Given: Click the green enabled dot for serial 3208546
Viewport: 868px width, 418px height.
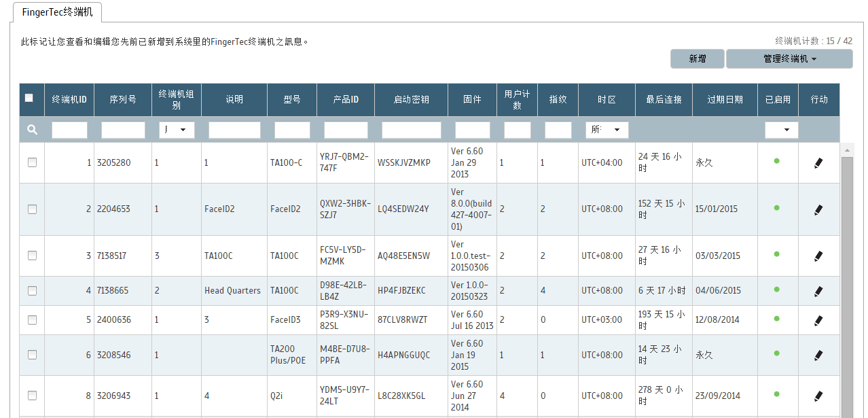Looking at the screenshot, I should [x=776, y=352].
